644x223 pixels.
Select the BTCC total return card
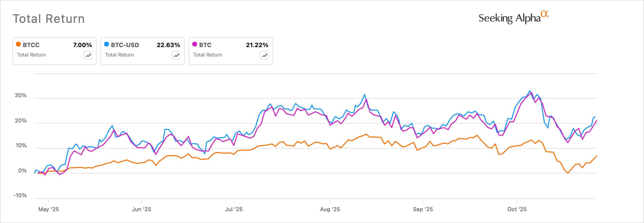point(54,51)
